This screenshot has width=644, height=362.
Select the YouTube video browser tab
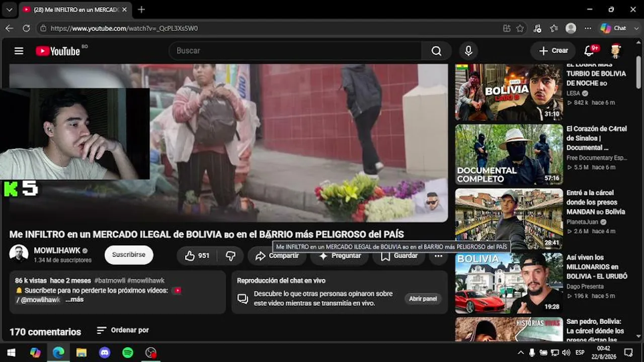point(74,10)
